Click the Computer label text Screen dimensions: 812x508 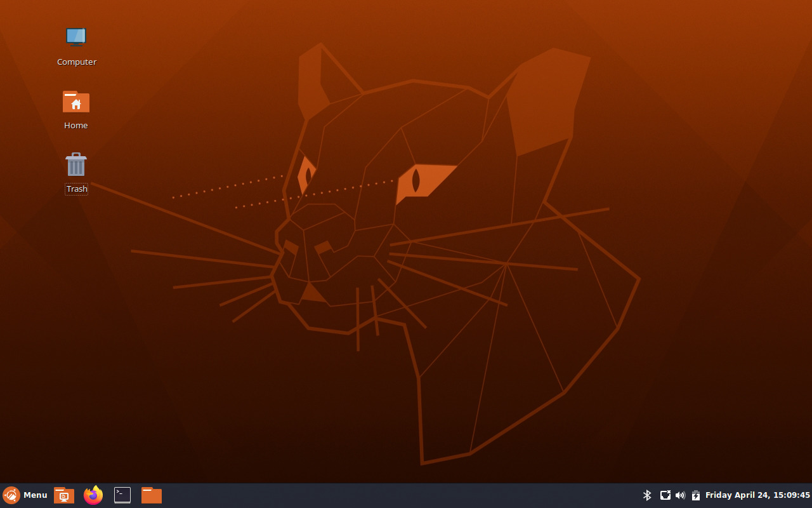(x=76, y=62)
